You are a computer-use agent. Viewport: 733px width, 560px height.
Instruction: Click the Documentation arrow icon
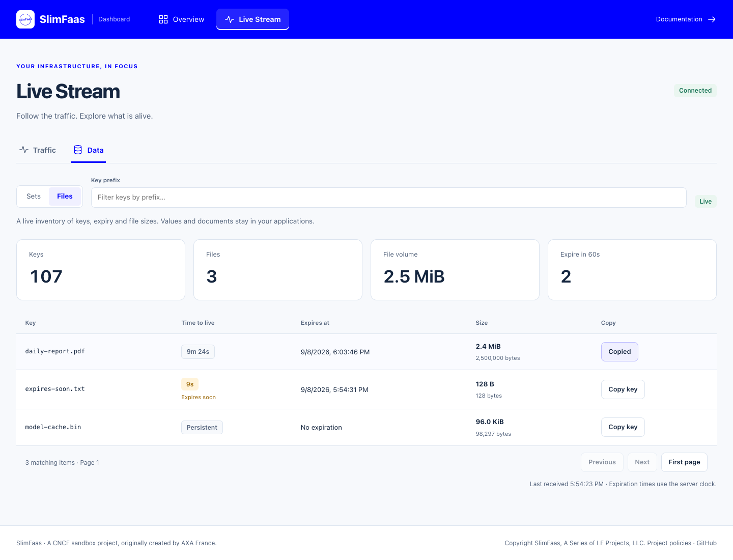712,19
